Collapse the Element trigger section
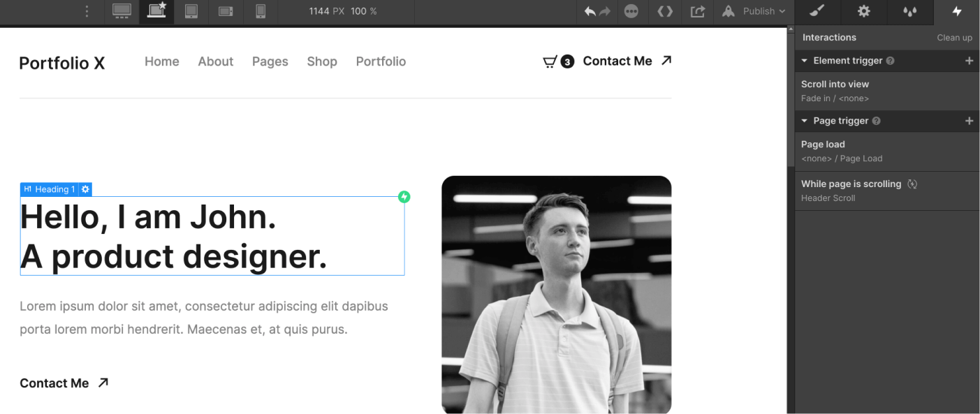Screen dimensions: 980x414 pos(804,61)
